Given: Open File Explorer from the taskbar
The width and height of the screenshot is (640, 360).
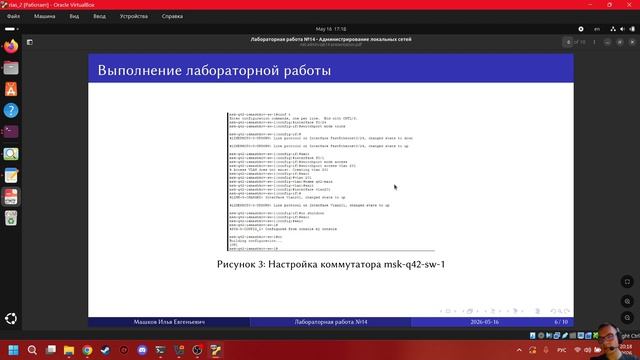Looking at the screenshot, I should coord(69,350).
